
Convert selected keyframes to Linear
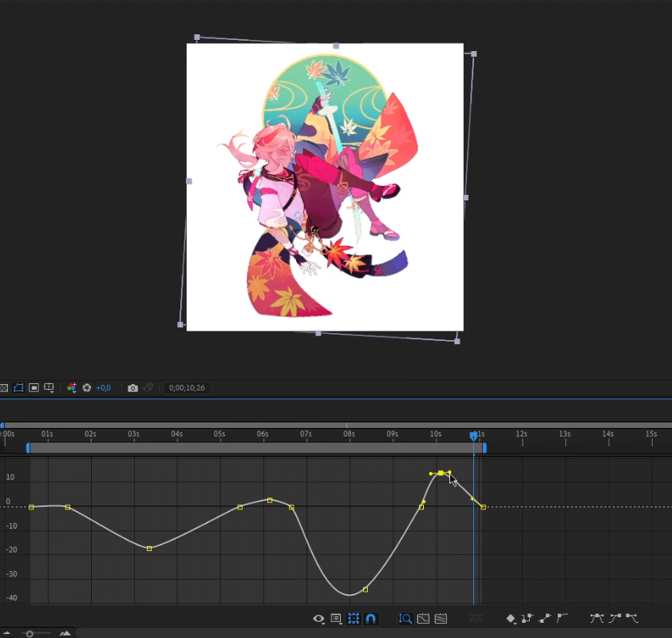545,618
